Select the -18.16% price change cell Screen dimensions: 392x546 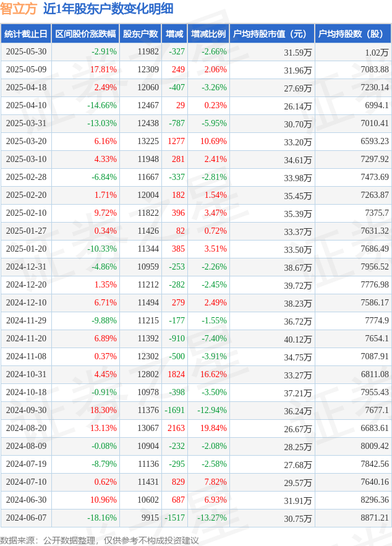[x=102, y=518]
